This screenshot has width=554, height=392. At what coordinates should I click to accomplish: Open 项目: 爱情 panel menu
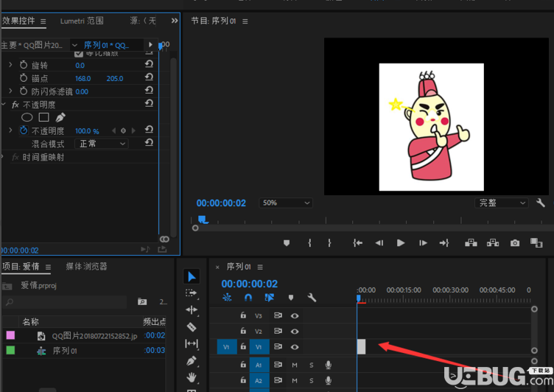pos(48,267)
